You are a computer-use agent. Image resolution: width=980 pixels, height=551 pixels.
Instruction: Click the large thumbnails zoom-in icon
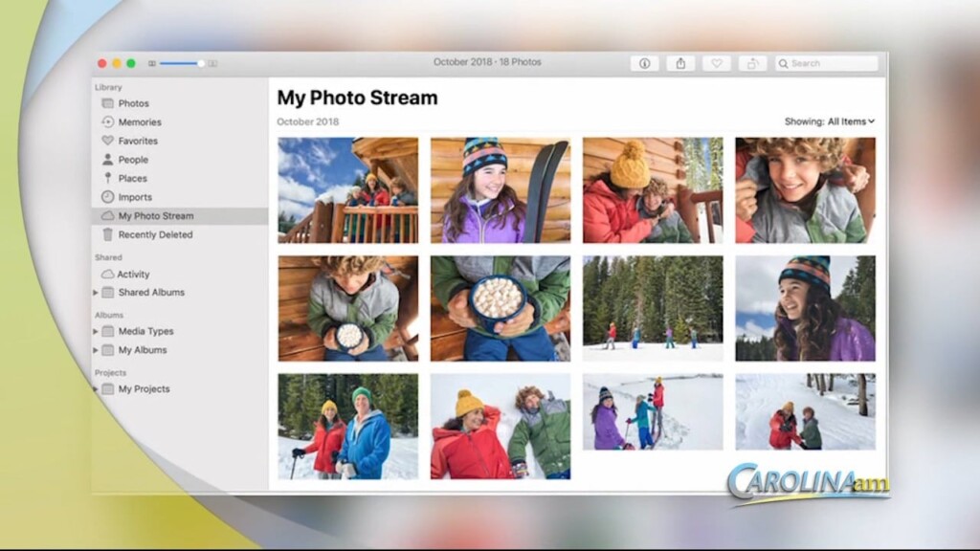pos(212,64)
